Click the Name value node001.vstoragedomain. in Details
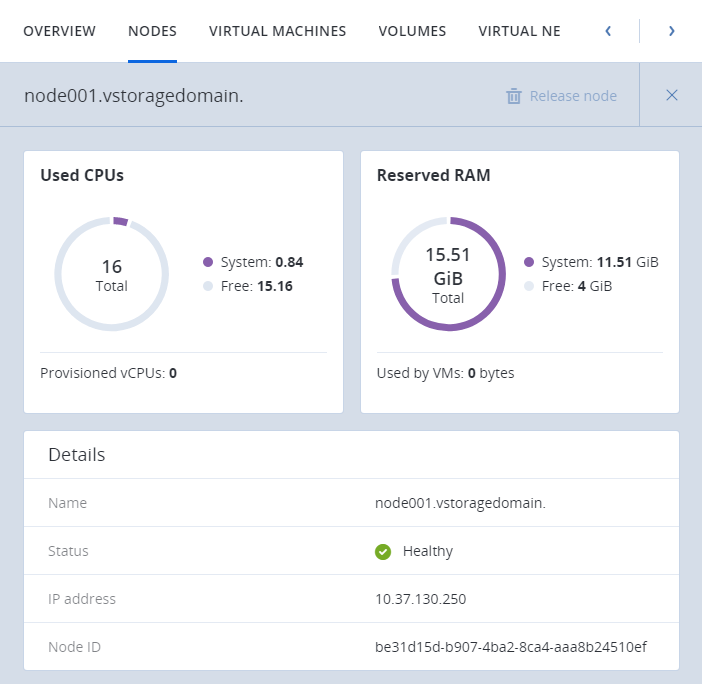This screenshot has width=702, height=684. click(460, 503)
